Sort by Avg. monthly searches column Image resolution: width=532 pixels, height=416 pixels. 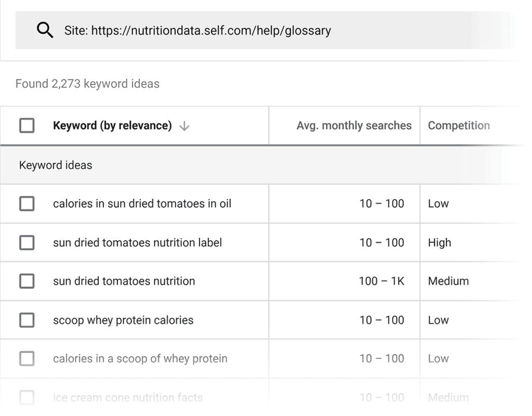(354, 126)
